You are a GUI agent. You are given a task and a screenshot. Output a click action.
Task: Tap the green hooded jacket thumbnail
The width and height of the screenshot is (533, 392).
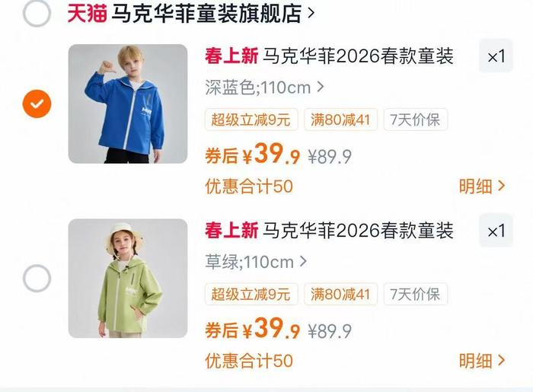pos(128,278)
